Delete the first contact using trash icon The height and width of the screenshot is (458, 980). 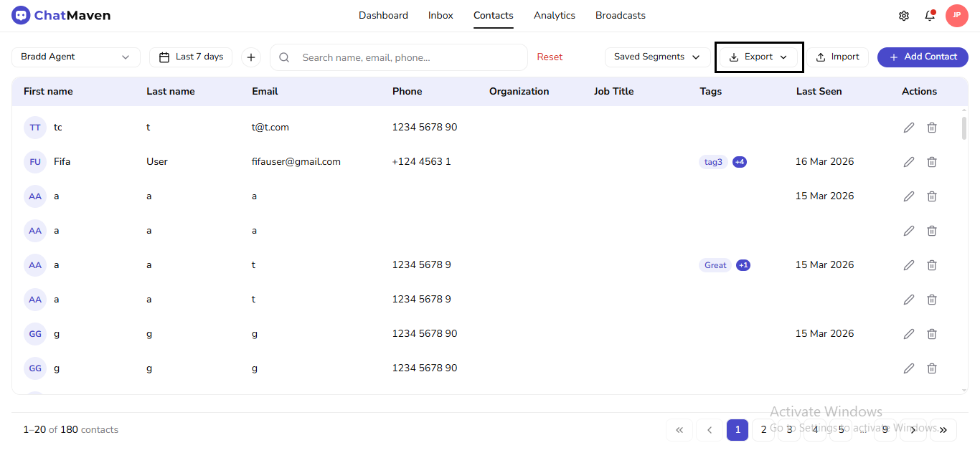pos(932,127)
